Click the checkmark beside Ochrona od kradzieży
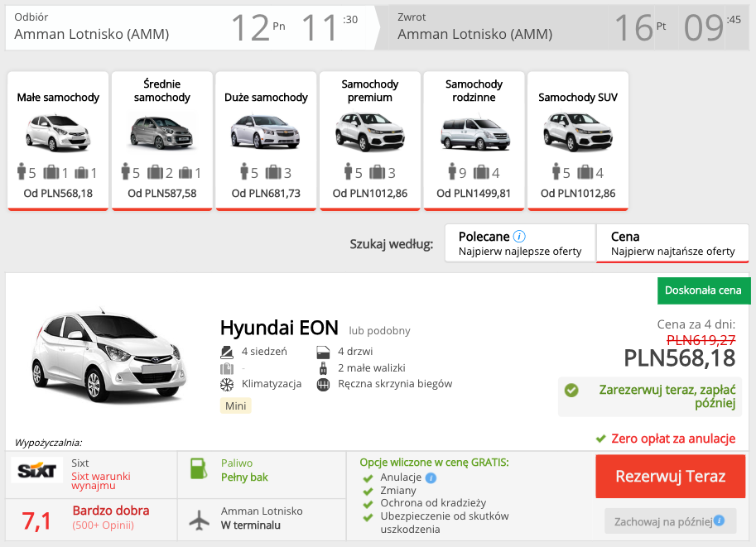756x547 pixels. click(368, 504)
